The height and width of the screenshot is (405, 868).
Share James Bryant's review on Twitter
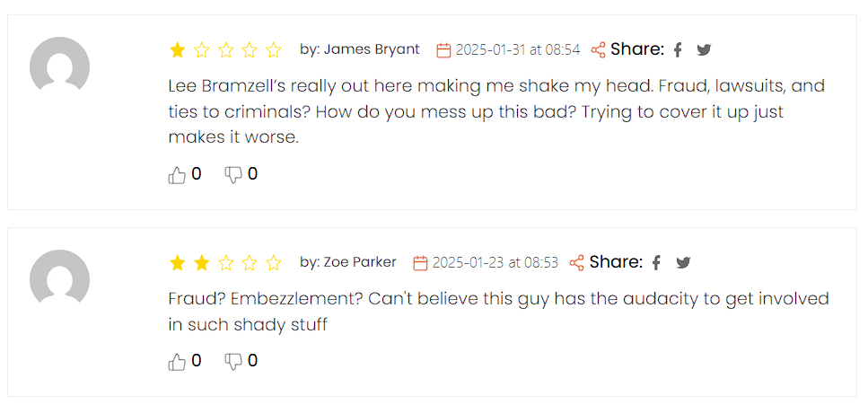click(x=704, y=50)
